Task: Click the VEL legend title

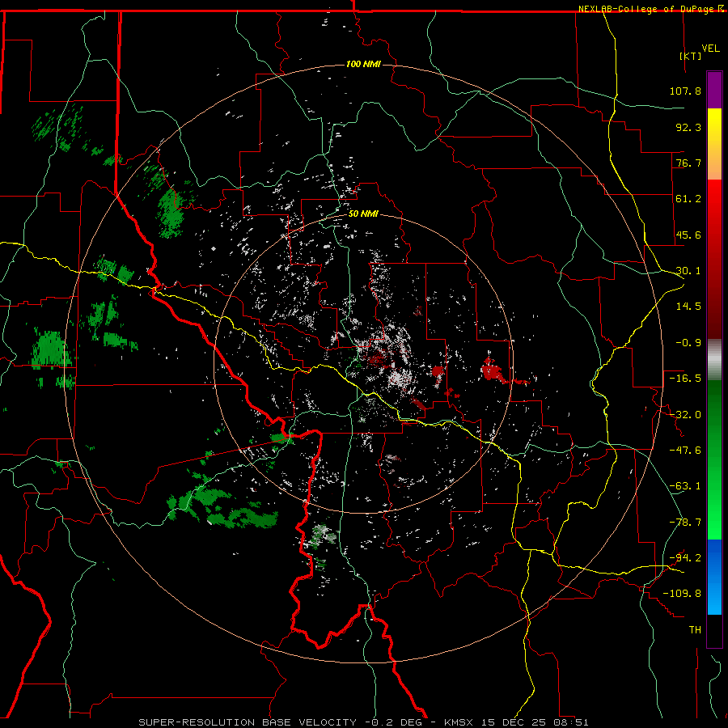Action: click(x=710, y=49)
